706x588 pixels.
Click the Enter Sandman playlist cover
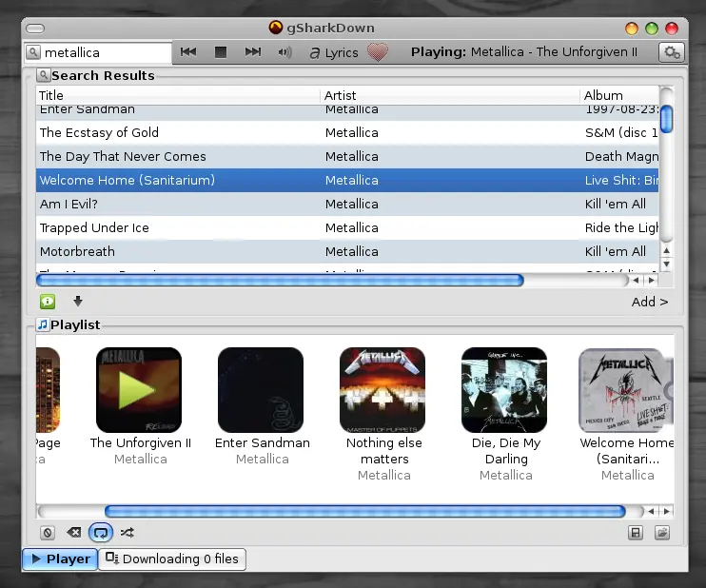261,390
